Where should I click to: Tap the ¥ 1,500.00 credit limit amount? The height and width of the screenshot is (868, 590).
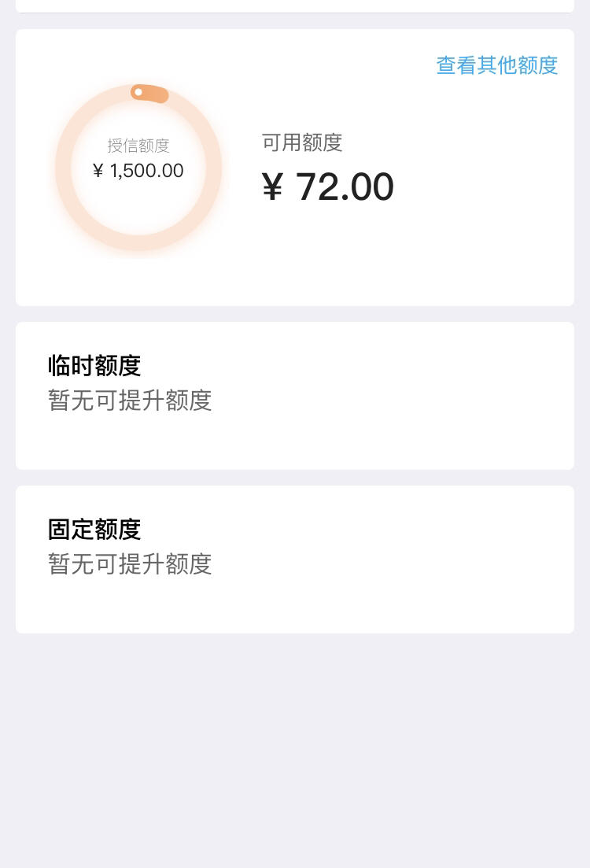pos(138,171)
